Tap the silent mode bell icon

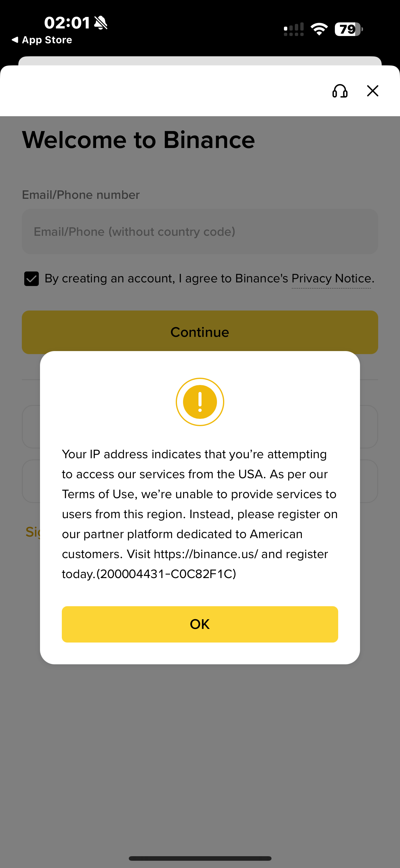click(x=101, y=23)
